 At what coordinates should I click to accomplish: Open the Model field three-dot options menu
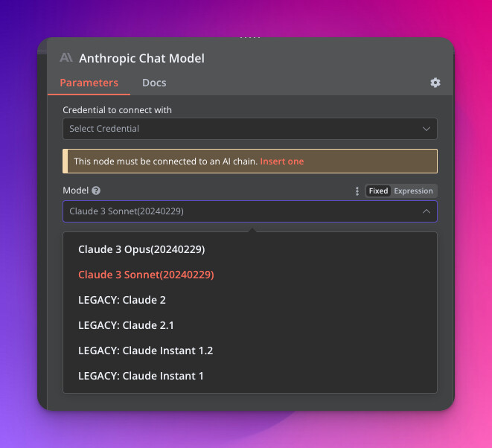[x=357, y=191]
